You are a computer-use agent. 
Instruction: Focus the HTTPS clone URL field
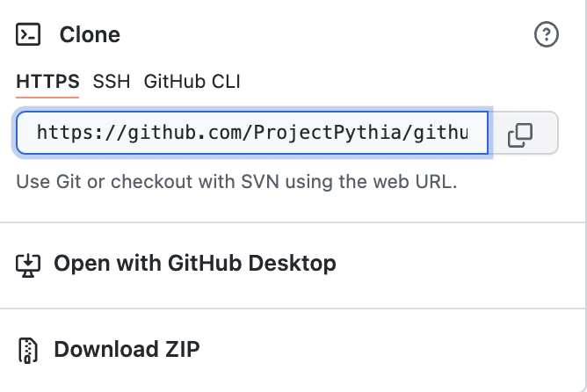(x=252, y=133)
